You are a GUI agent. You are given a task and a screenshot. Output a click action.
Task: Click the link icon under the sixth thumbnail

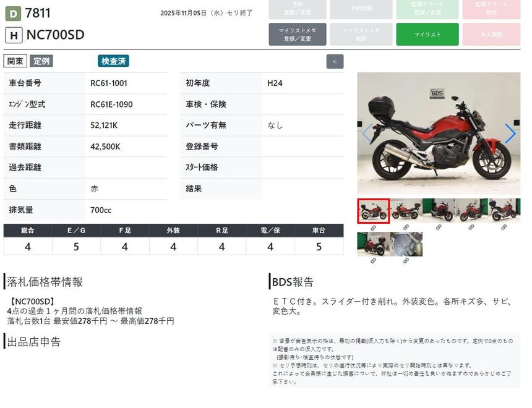pos(373,261)
